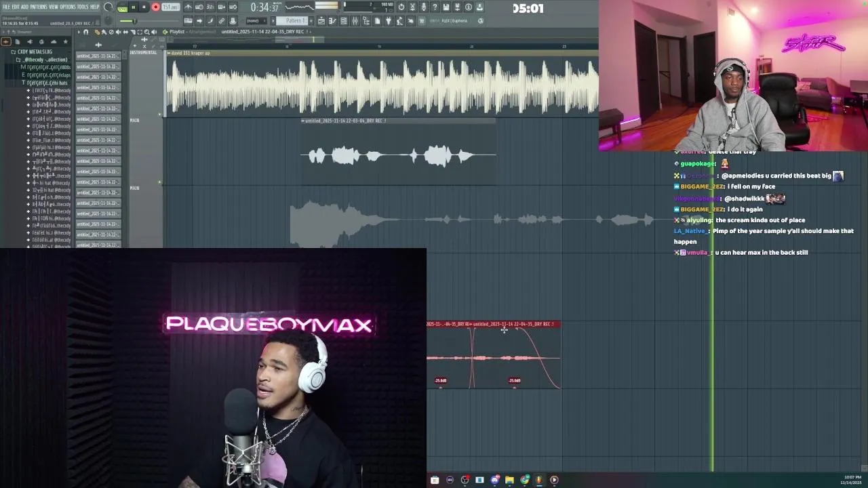This screenshot has width=868, height=488.
Task: Open the HELP menu
Action: click(95, 7)
